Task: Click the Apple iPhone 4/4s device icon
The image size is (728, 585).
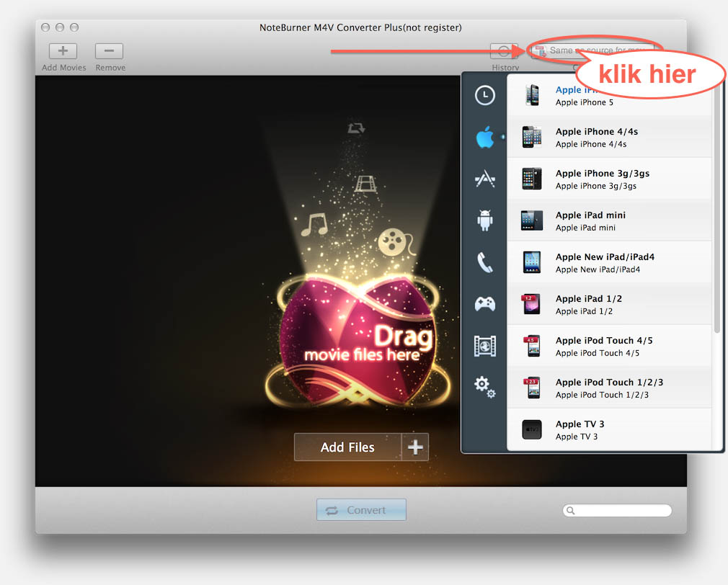Action: (x=532, y=137)
